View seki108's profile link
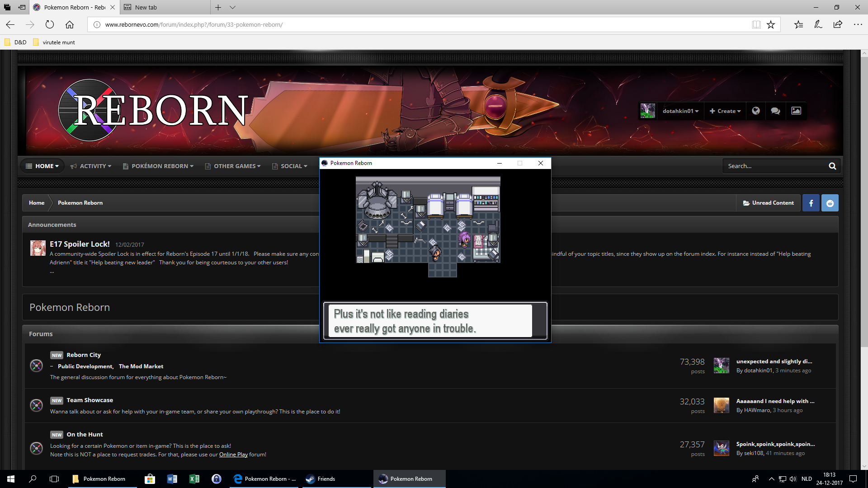 [x=754, y=453]
